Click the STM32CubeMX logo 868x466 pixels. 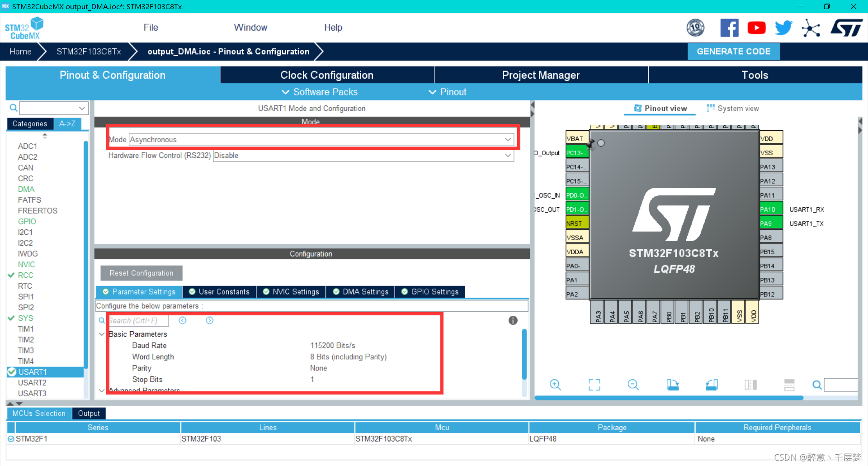point(24,29)
